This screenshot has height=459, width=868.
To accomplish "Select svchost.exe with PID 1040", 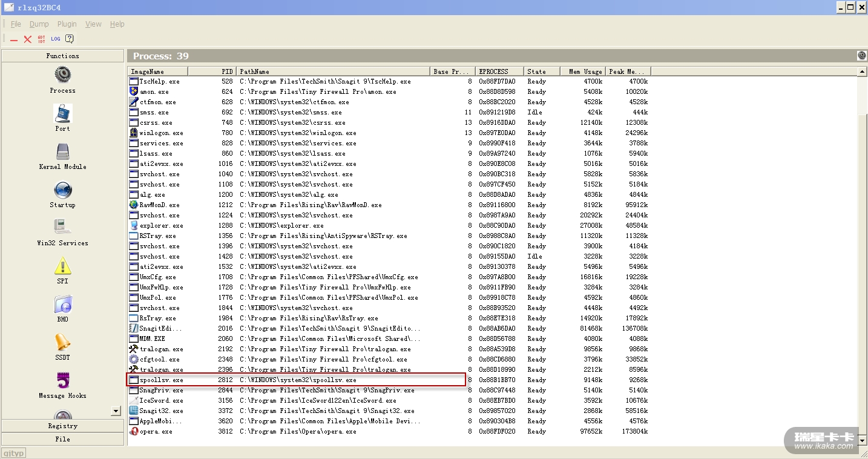I will pos(160,174).
